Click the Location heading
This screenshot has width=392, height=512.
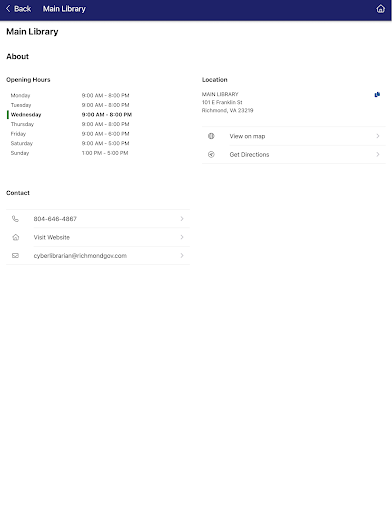pyautogui.click(x=215, y=80)
